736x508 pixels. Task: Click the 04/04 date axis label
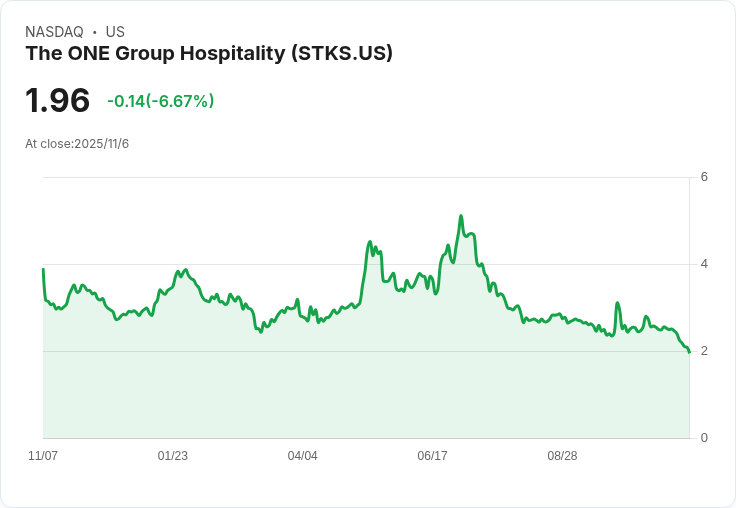tap(303, 456)
